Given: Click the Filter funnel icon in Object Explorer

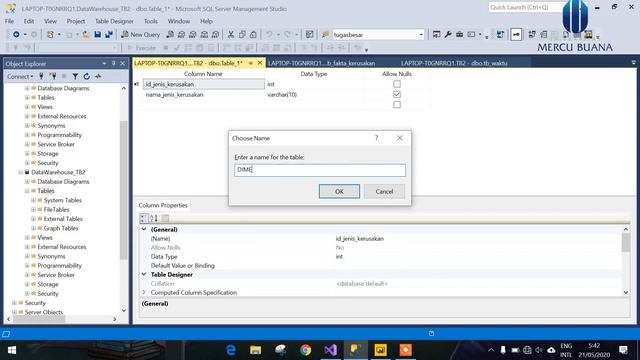Looking at the screenshot, I should click(x=75, y=76).
